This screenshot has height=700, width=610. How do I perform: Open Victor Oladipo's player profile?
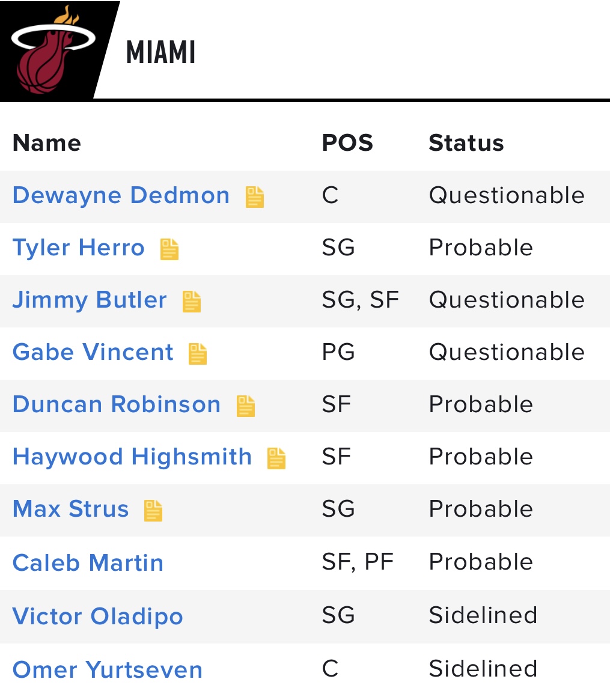97,616
